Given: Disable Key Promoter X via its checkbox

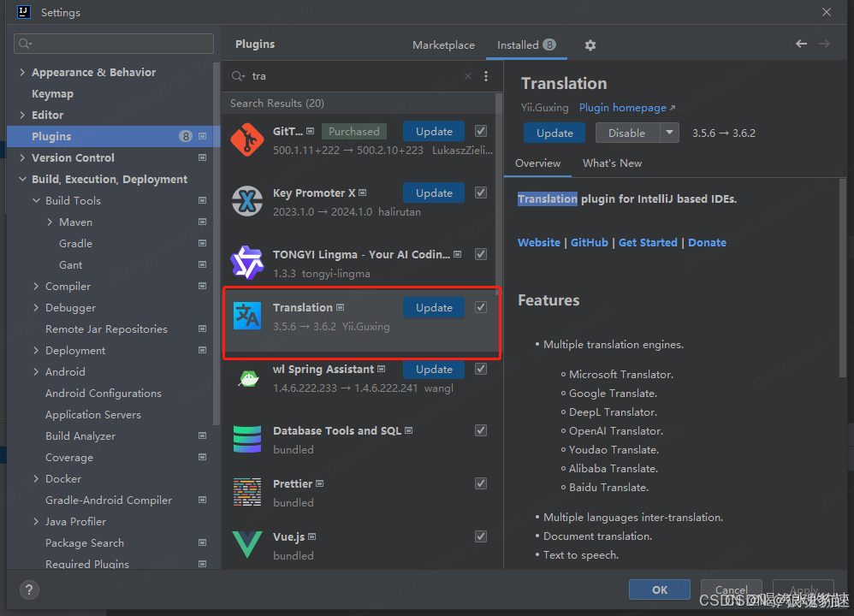Looking at the screenshot, I should [x=481, y=192].
